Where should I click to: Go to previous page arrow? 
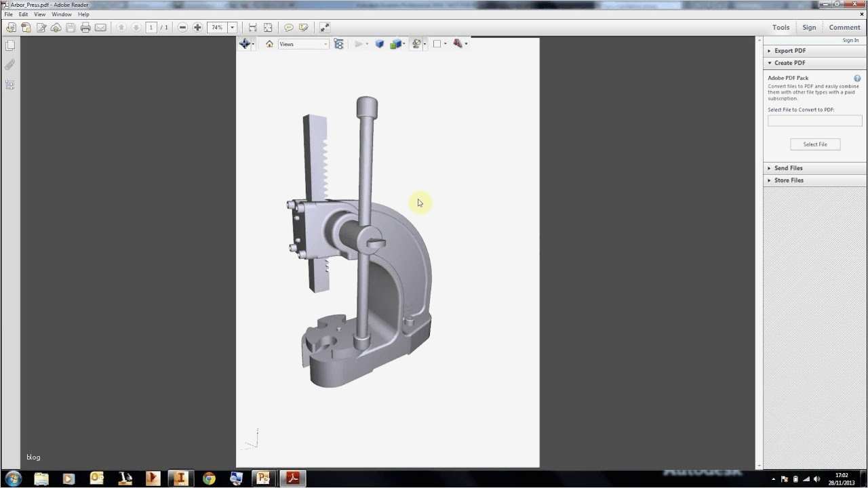click(x=121, y=28)
